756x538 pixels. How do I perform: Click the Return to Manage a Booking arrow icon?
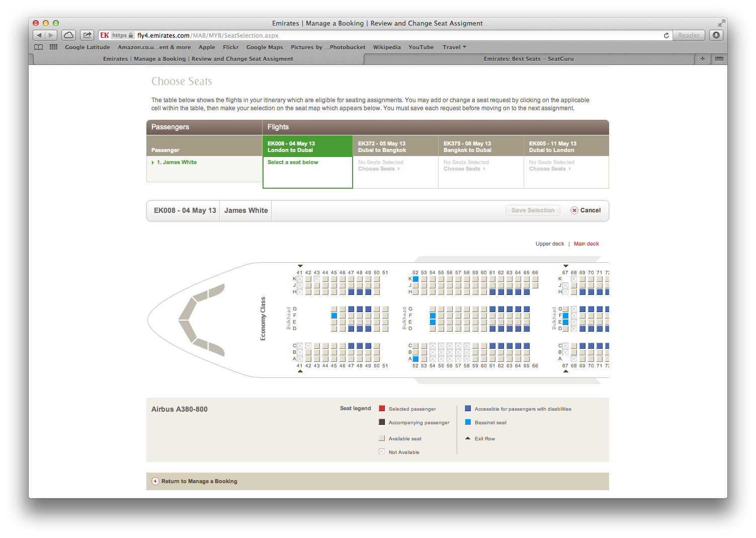(155, 481)
